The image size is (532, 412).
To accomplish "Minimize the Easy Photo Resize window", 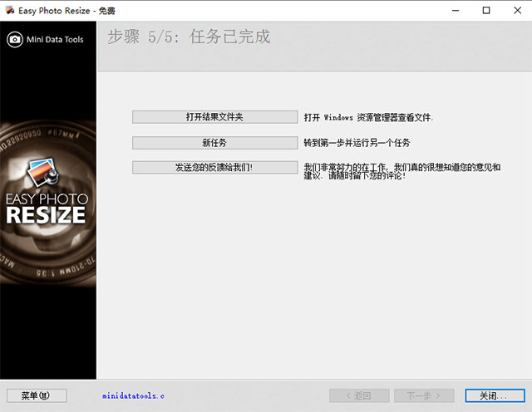I will pos(456,10).
